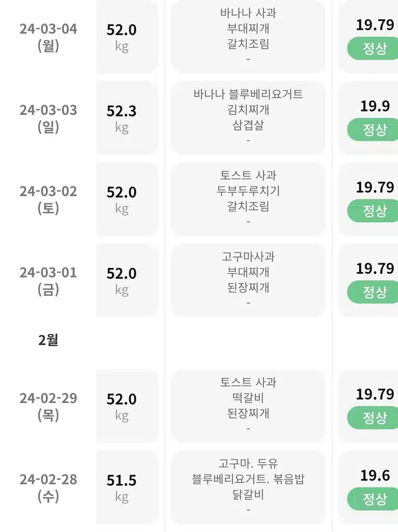Click the 정상 badge for 24-02-28
Viewport: 398px width, 532px height.
[373, 499]
